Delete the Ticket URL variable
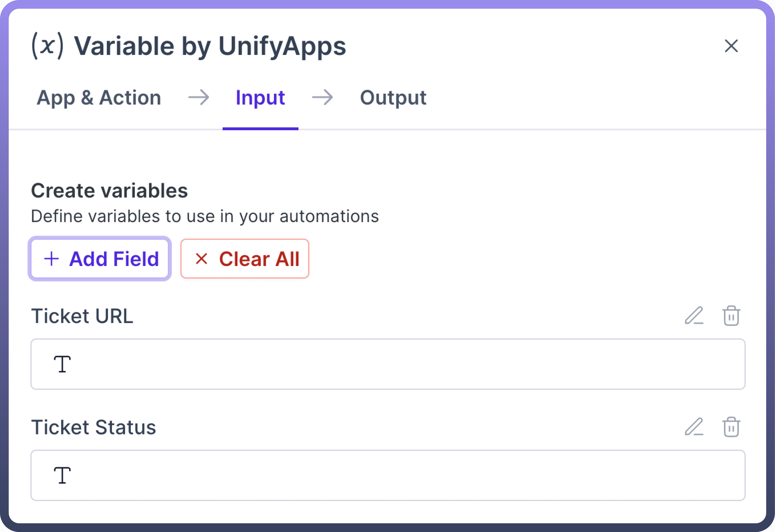 [x=731, y=315]
